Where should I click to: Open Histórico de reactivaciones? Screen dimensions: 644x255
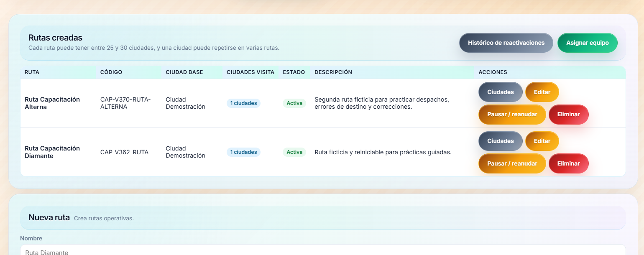[x=506, y=43]
